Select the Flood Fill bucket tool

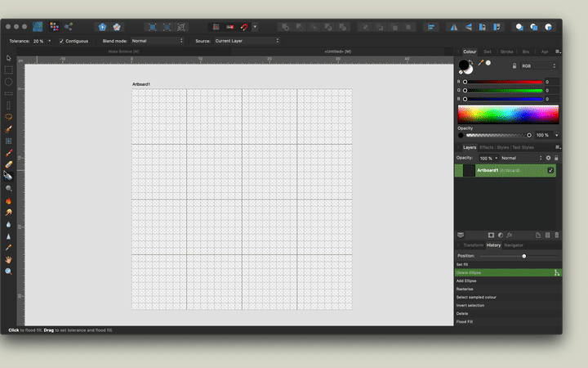pos(8,176)
